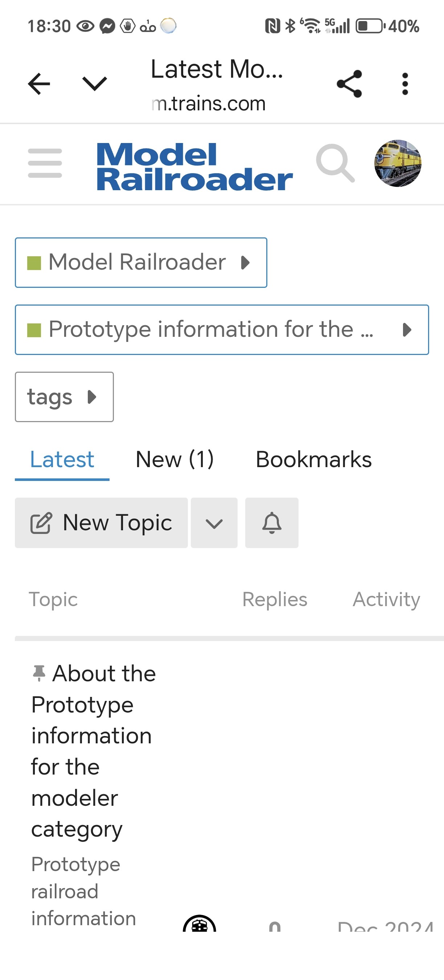
Task: Tap the share icon in browser bar
Action: pyautogui.click(x=349, y=84)
